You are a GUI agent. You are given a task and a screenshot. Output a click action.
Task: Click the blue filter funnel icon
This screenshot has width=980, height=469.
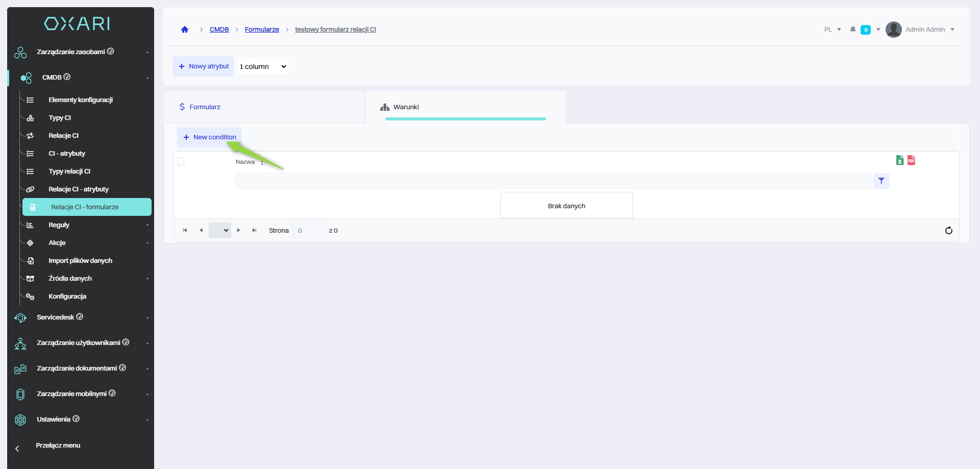pos(881,181)
